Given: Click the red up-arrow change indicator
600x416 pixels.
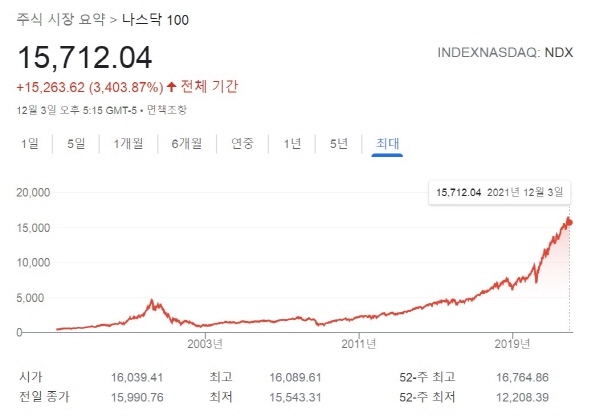Looking at the screenshot, I should pos(171,87).
